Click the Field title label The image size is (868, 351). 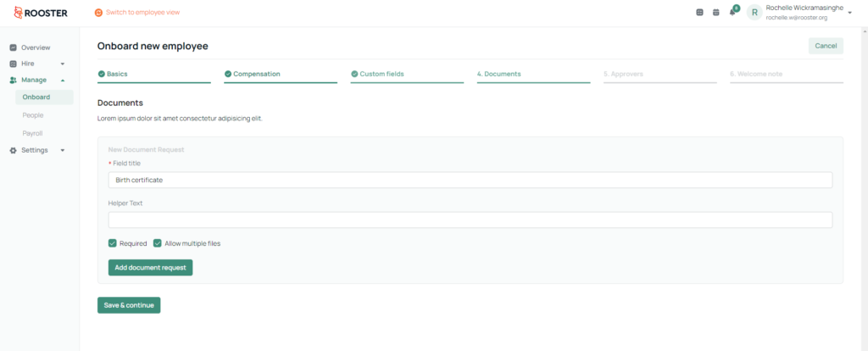click(x=127, y=164)
